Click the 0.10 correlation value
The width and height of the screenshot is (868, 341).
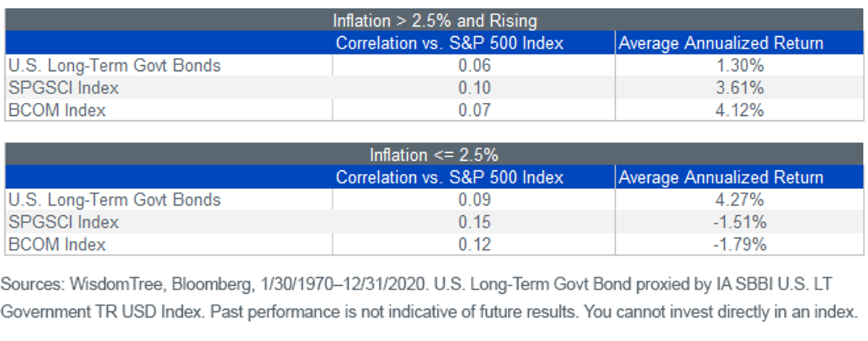pyautogui.click(x=475, y=88)
